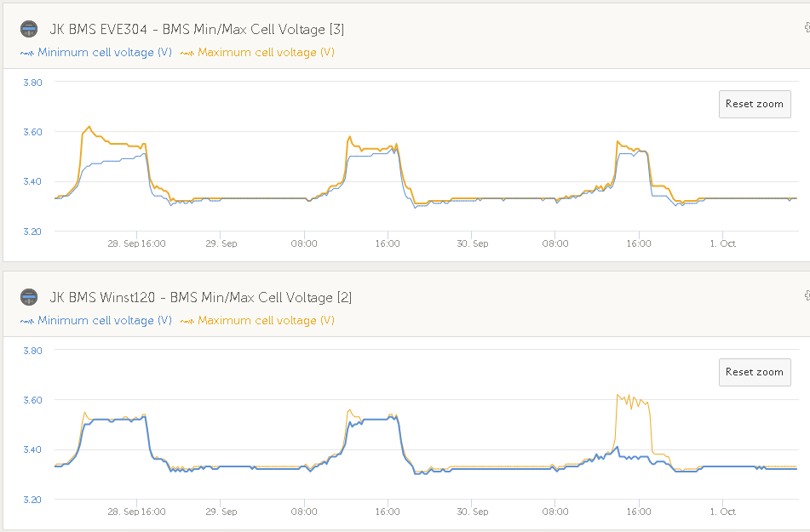This screenshot has height=532, width=810.
Task: Toggle Minimum cell voltage series in Winst120 chart
Action: [x=105, y=321]
